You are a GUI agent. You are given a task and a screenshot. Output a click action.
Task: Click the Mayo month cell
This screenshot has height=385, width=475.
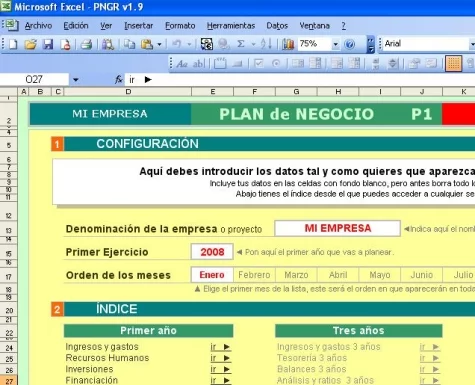pos(380,275)
